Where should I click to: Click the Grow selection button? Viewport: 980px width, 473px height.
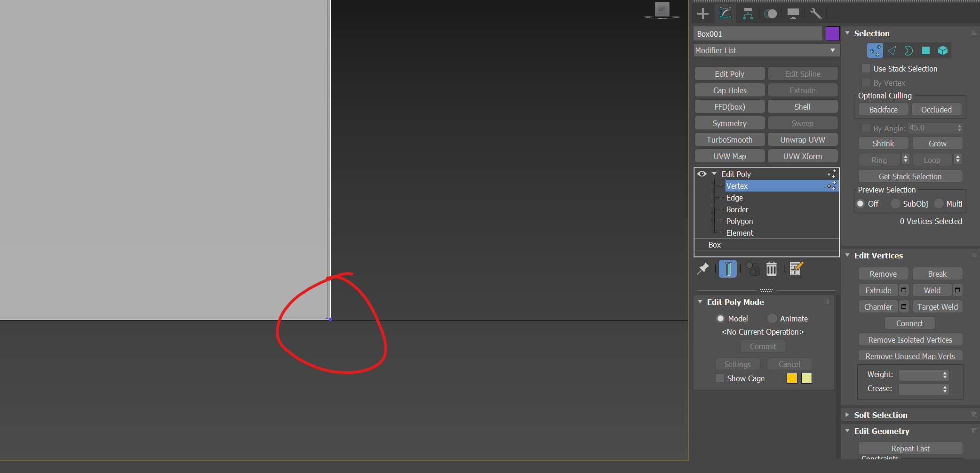[938, 144]
